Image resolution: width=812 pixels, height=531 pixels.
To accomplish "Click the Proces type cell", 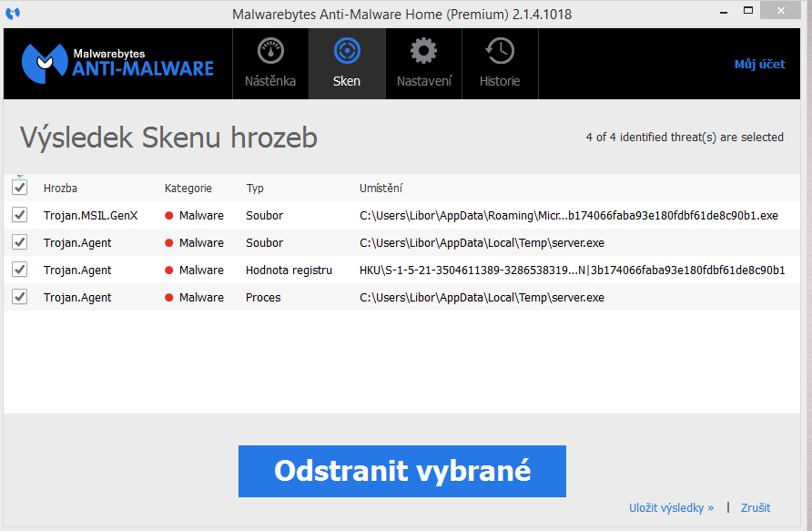I will point(263,297).
